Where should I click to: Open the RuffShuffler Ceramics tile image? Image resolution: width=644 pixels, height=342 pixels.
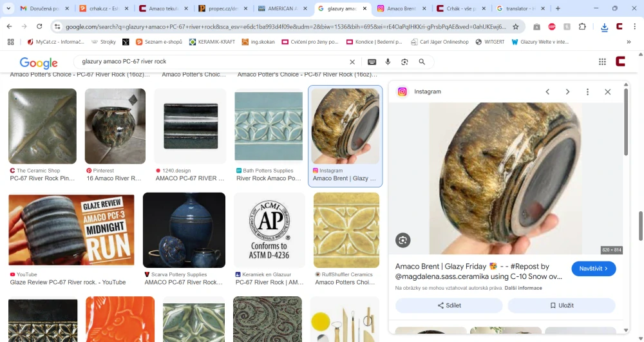tap(346, 230)
